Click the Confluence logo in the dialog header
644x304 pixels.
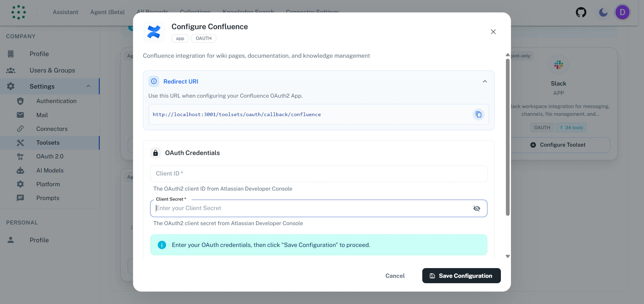point(154,32)
